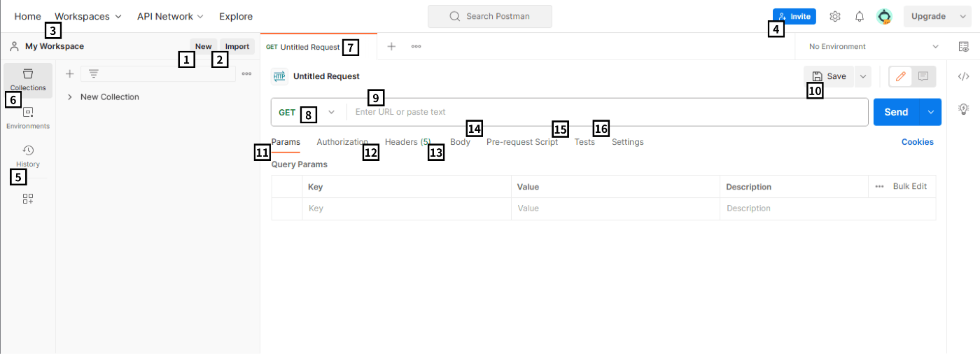This screenshot has width=980, height=354.
Task: Open the Workspaces dropdown
Action: [88, 16]
